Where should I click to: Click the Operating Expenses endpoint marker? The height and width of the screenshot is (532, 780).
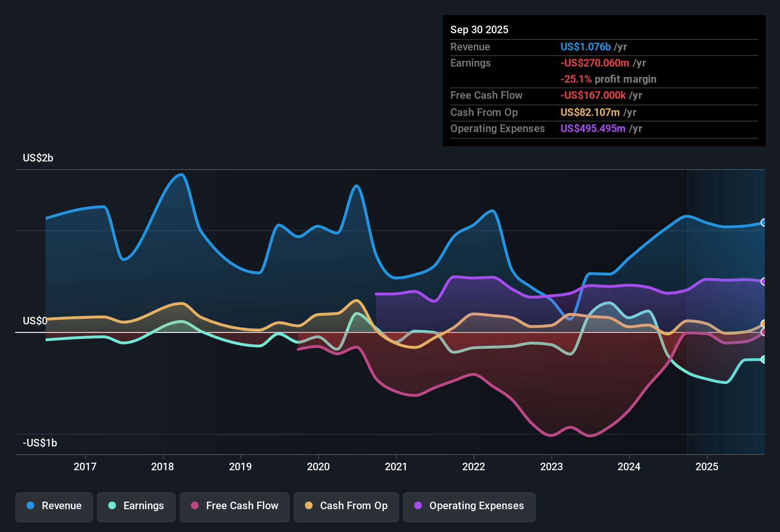764,281
